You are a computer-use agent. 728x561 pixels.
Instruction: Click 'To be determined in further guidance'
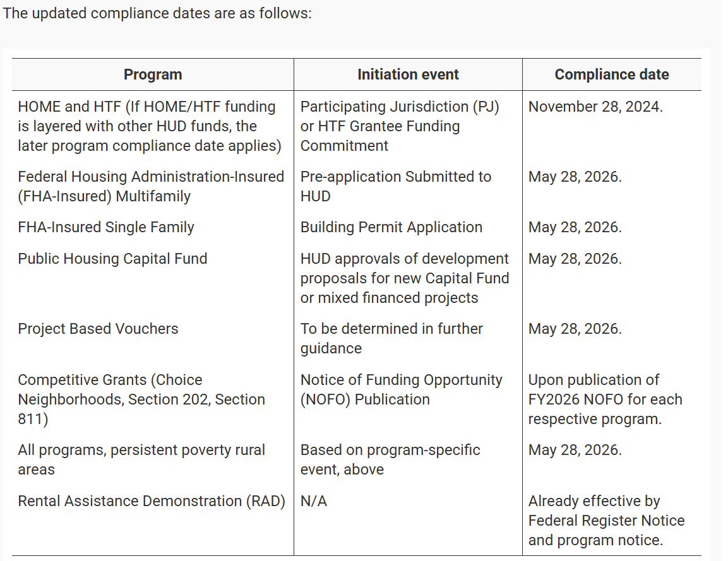click(x=391, y=338)
